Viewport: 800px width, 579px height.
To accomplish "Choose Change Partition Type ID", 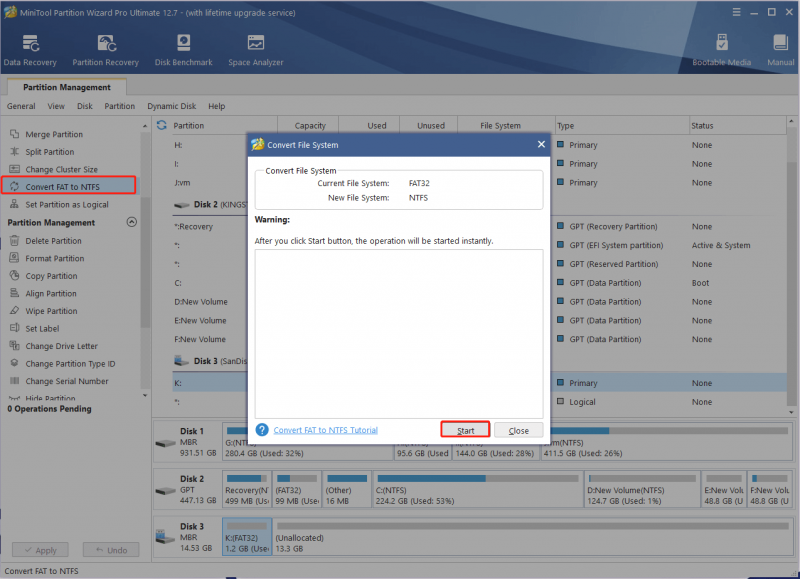I will tap(70, 364).
